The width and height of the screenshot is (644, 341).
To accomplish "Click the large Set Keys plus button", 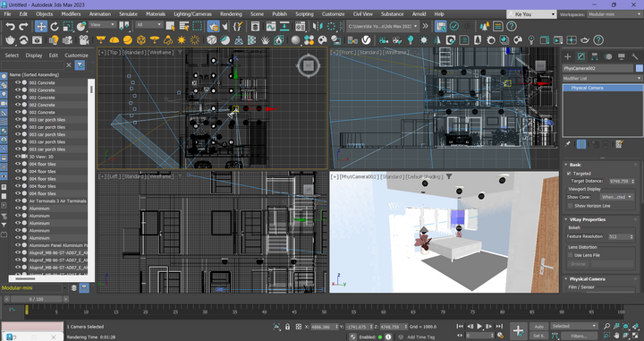I will point(518,331).
